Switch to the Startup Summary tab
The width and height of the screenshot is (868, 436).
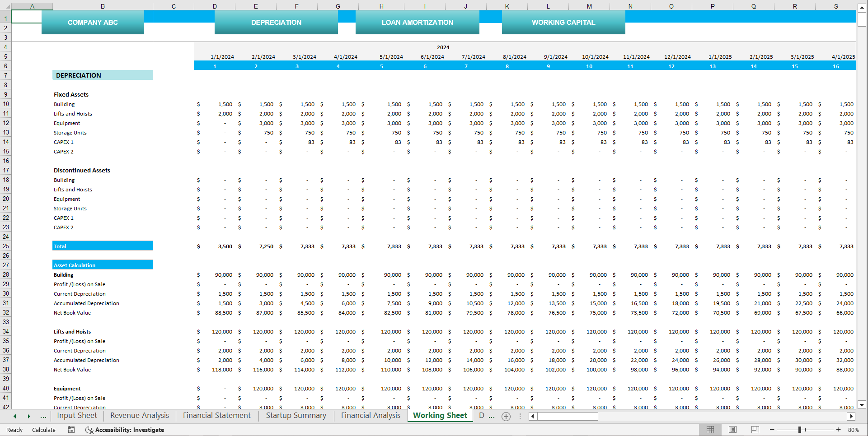pyautogui.click(x=296, y=415)
